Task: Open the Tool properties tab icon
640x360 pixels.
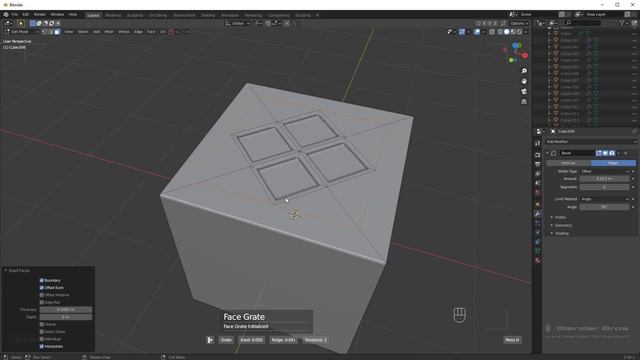Action: point(538,143)
